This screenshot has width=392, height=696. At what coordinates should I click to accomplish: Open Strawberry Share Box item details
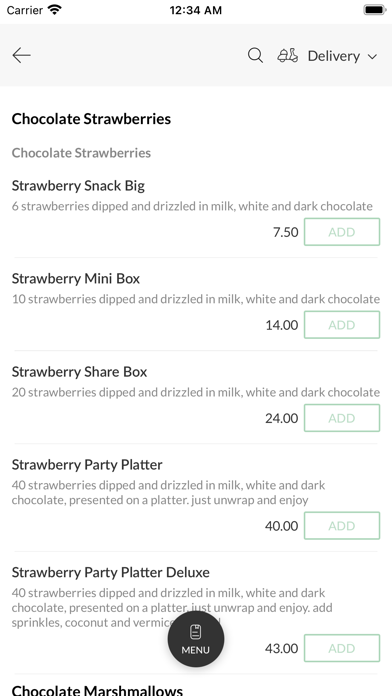(79, 372)
